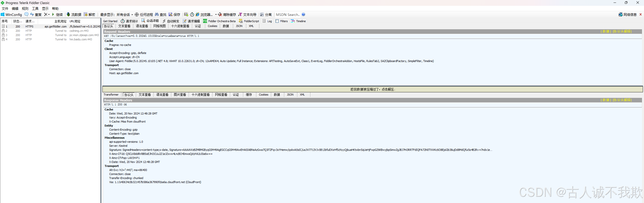
Task: Select response 图片查看 tab
Action: 180,95
